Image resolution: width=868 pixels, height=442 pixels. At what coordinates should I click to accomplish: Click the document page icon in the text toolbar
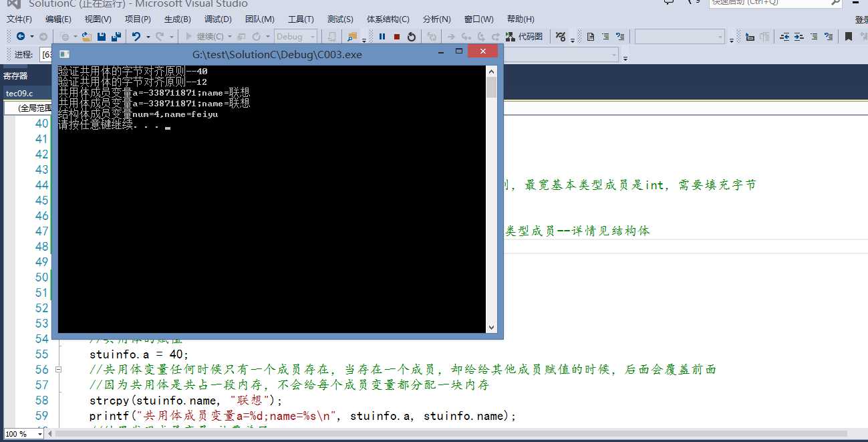pyautogui.click(x=591, y=37)
